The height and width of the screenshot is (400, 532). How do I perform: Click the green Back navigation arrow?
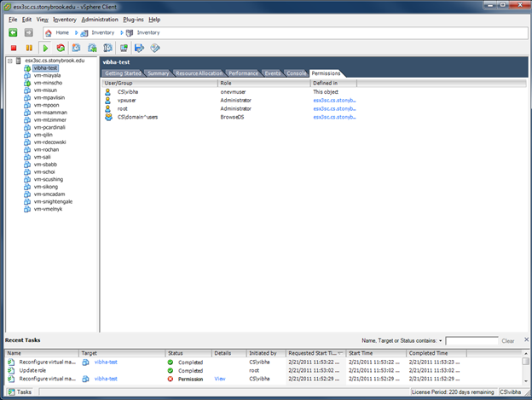pyautogui.click(x=13, y=32)
